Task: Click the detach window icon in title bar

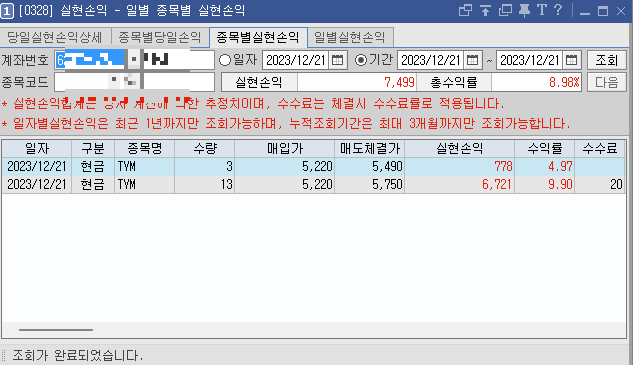Action: [465, 10]
